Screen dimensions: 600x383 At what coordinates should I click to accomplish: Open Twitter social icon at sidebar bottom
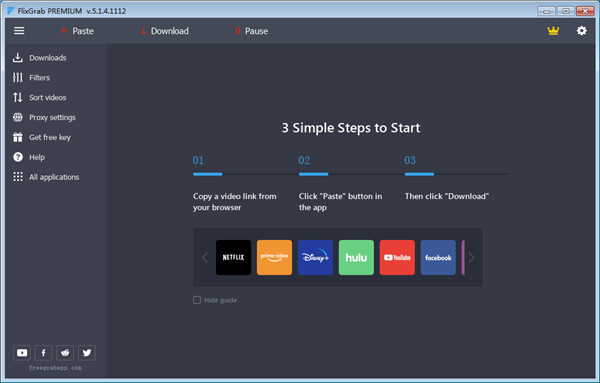click(x=87, y=353)
